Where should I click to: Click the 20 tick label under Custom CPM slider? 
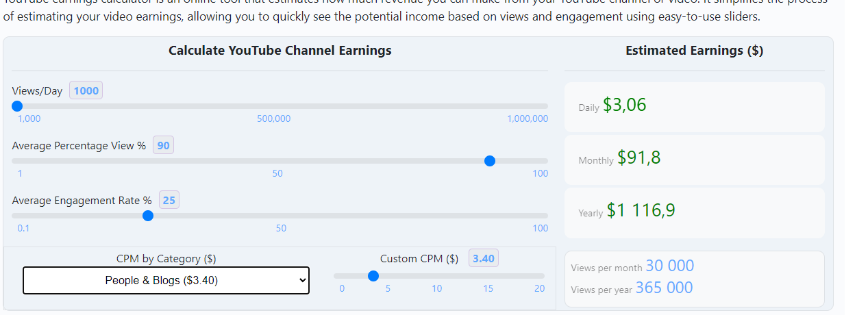pos(540,289)
